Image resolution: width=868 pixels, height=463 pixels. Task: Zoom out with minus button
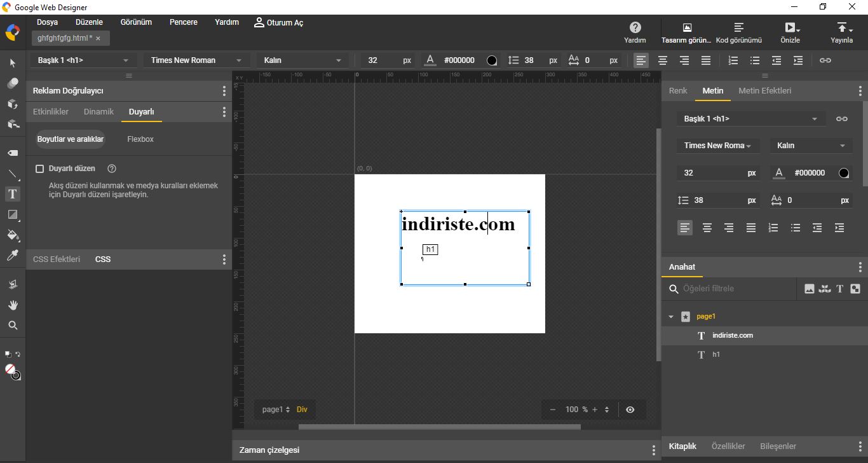click(553, 410)
